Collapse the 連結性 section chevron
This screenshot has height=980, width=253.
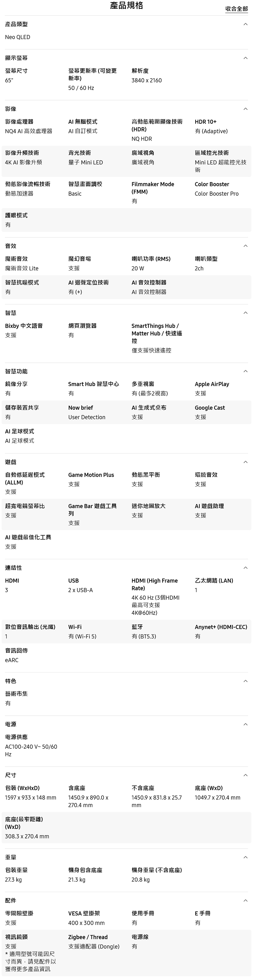tap(245, 568)
